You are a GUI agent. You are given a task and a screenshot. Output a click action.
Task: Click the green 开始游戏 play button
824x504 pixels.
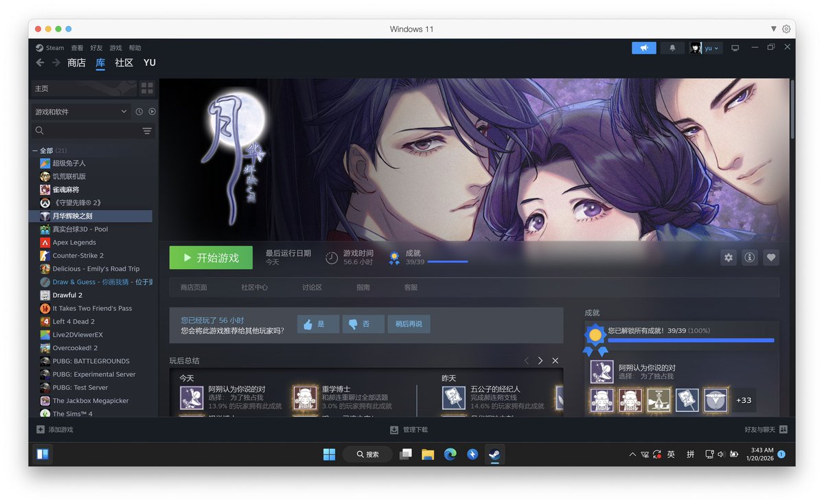pyautogui.click(x=211, y=257)
